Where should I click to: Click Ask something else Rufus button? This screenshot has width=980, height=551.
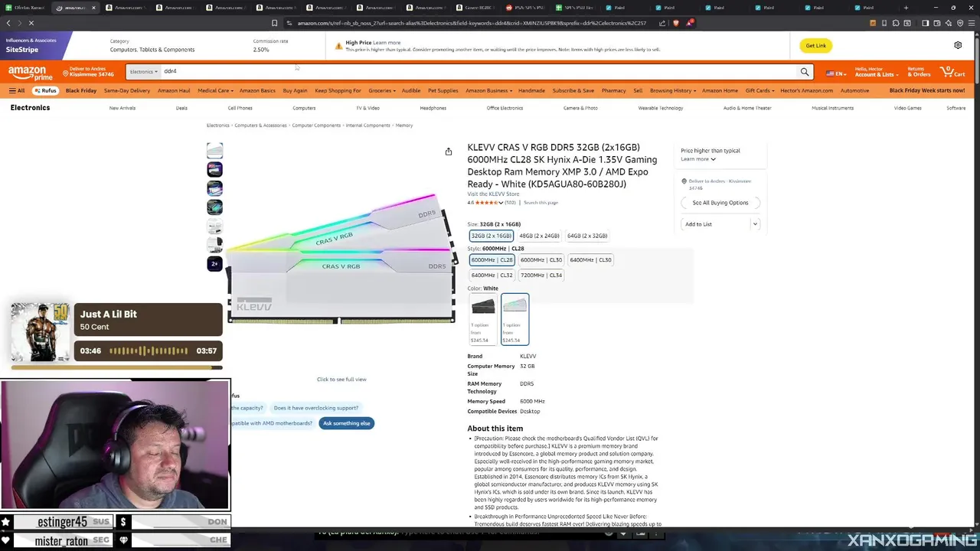[346, 423]
